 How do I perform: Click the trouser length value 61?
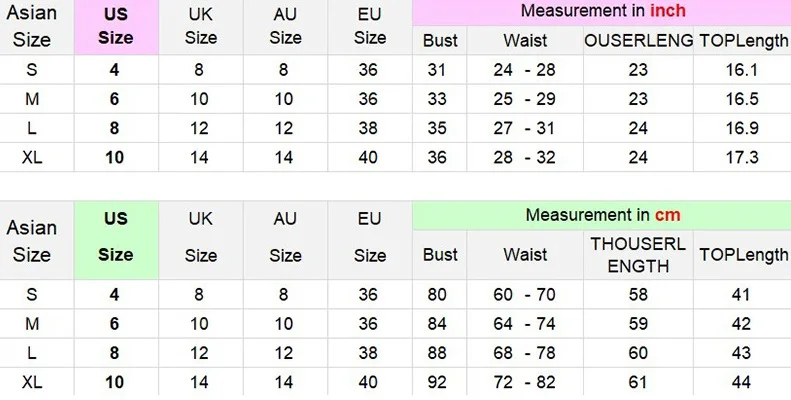pos(638,382)
